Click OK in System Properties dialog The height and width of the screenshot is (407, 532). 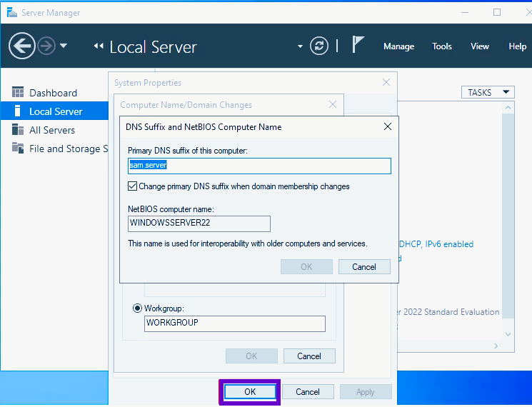(x=250, y=392)
